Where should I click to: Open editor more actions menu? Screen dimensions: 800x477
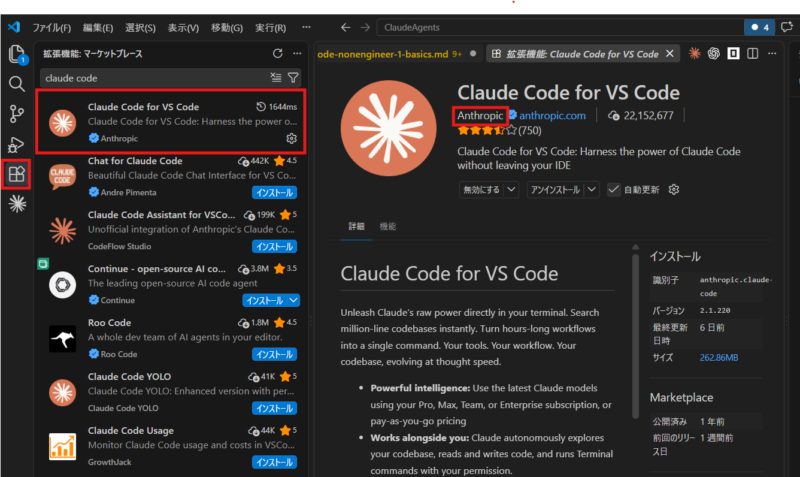coord(772,53)
